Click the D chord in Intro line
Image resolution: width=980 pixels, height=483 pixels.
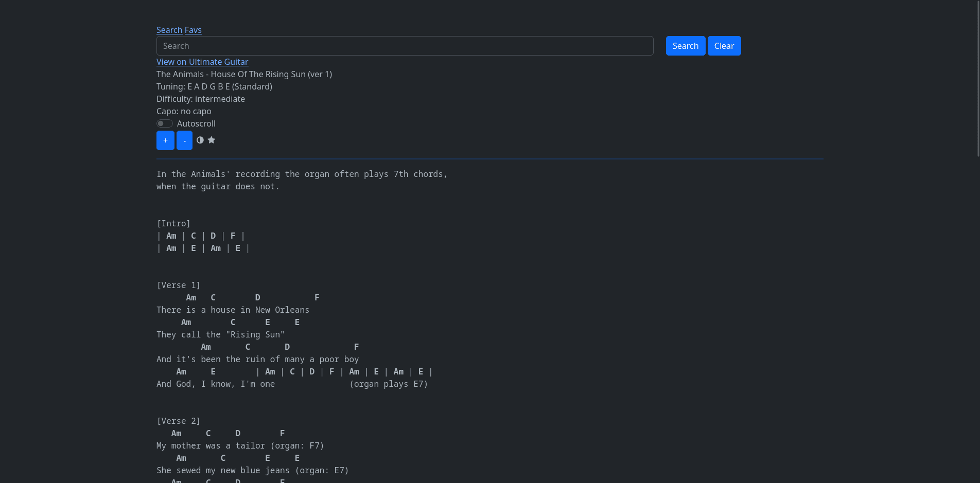click(x=213, y=236)
